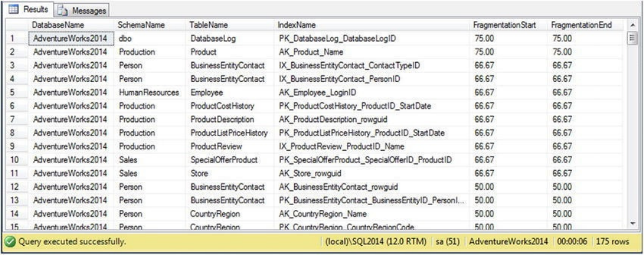Click the scrollbar up arrow
This screenshot has height=255, width=644.
tap(632, 25)
